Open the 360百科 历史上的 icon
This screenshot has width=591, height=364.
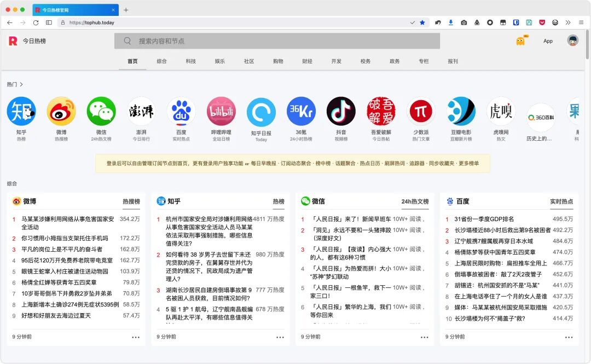pyautogui.click(x=541, y=117)
